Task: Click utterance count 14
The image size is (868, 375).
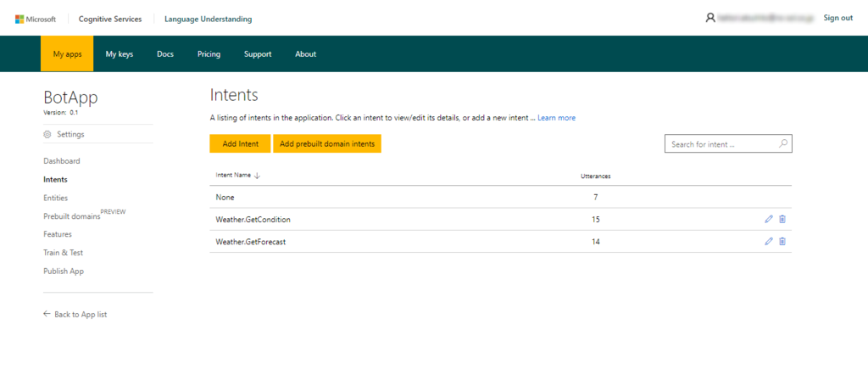Action: (595, 242)
